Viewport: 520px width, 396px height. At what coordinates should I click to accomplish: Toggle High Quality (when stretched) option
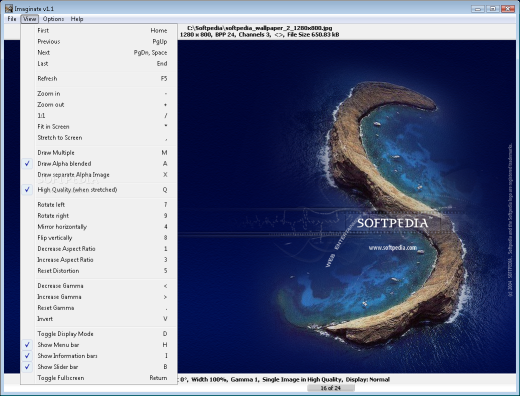(99, 190)
